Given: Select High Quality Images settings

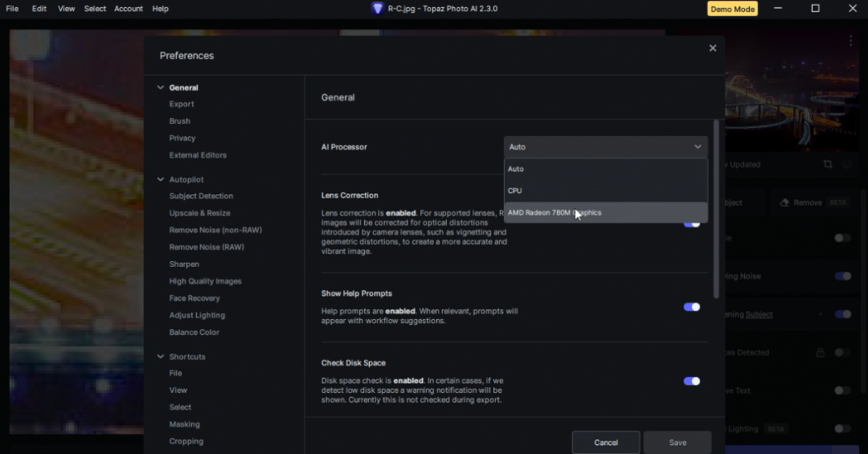Looking at the screenshot, I should click(x=206, y=281).
